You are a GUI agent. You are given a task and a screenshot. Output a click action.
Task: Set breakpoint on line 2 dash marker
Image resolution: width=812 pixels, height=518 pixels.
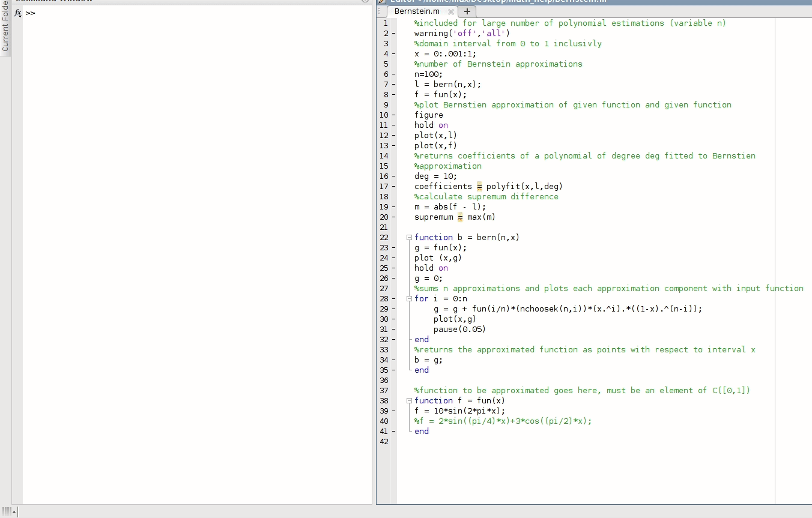click(393, 33)
